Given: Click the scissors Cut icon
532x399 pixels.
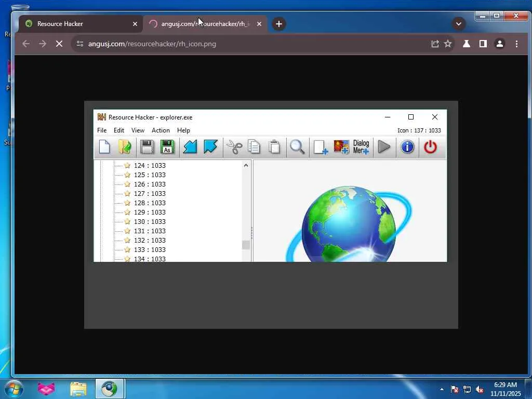Looking at the screenshot, I should tap(234, 147).
